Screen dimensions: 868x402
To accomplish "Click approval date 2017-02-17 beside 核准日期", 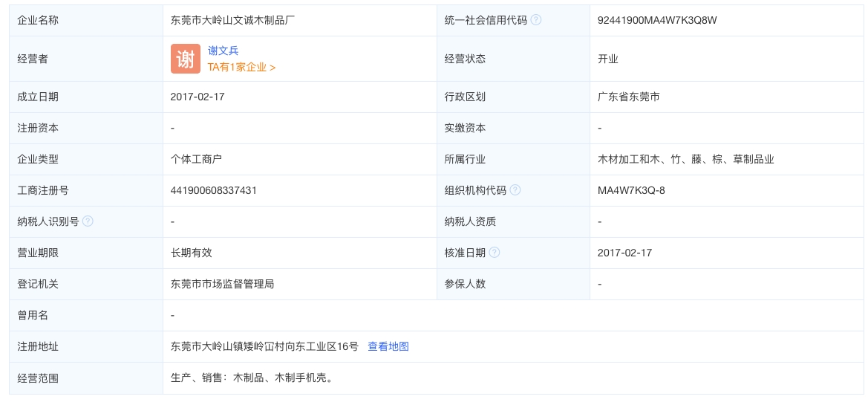I will pos(625,253).
